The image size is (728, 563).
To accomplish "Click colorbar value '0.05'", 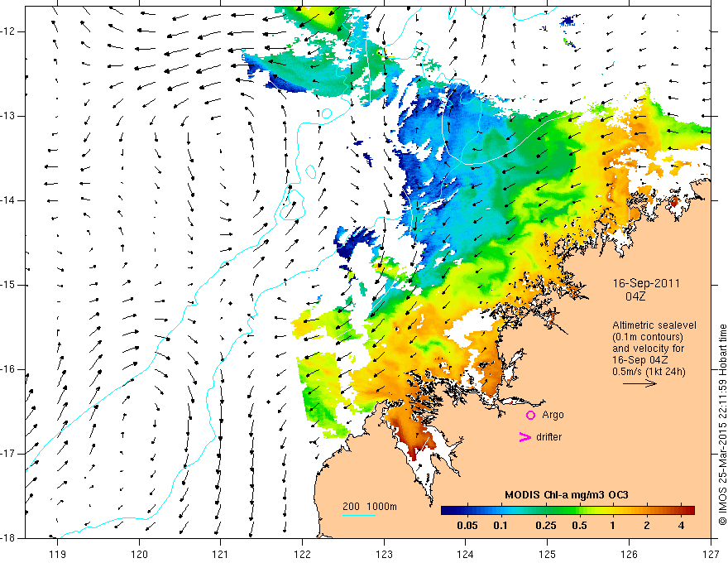I will click(x=467, y=526).
